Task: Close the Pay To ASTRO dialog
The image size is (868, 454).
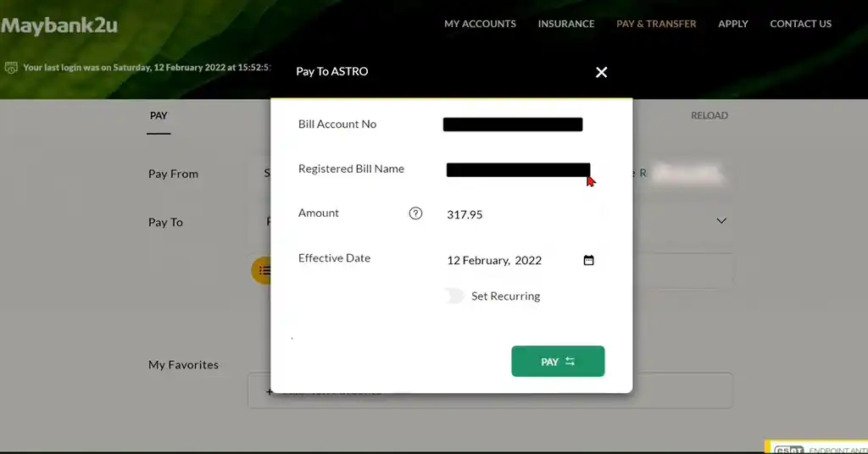Action: (601, 73)
